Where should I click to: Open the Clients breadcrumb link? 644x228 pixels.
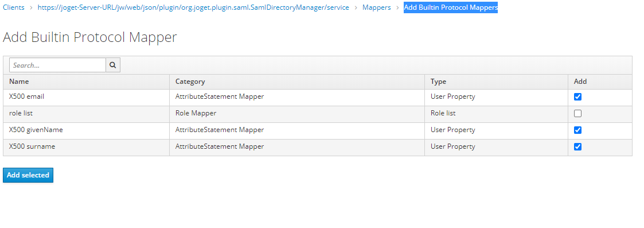(14, 7)
